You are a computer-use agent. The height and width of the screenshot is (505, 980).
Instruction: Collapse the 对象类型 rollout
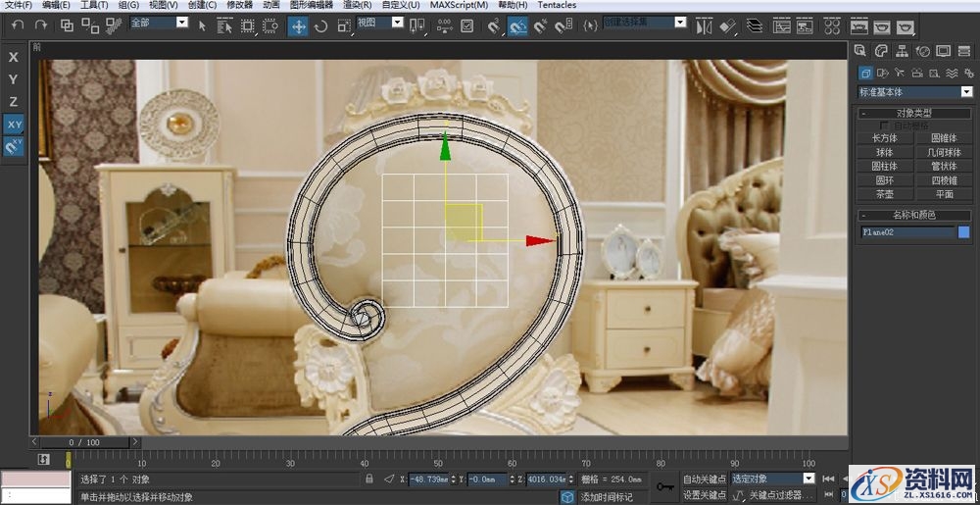point(914,113)
